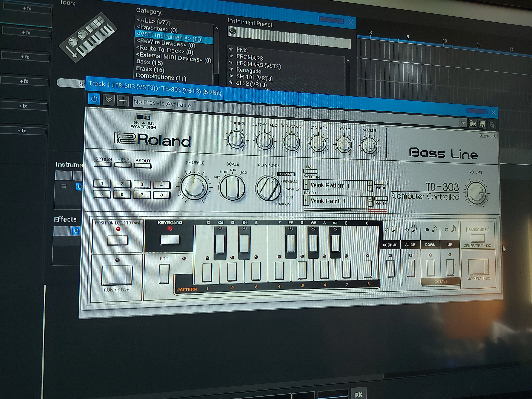Click the TUNING knob

point(236,140)
